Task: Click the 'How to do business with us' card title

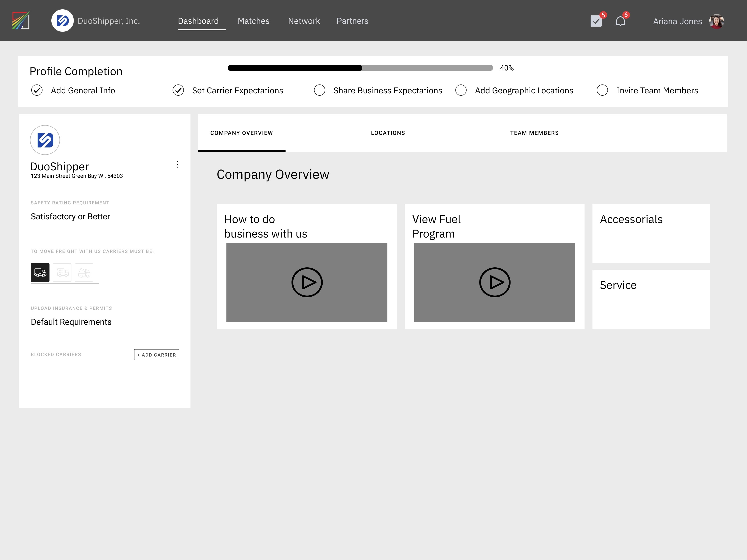Action: pyautogui.click(x=266, y=227)
